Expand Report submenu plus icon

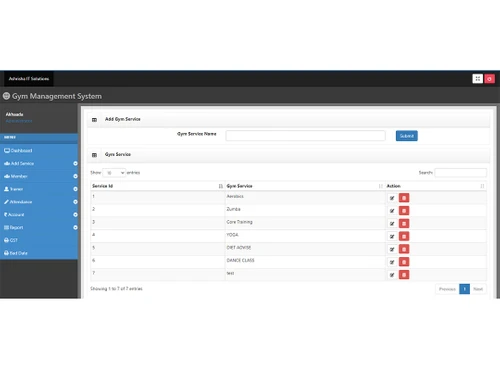75,227
